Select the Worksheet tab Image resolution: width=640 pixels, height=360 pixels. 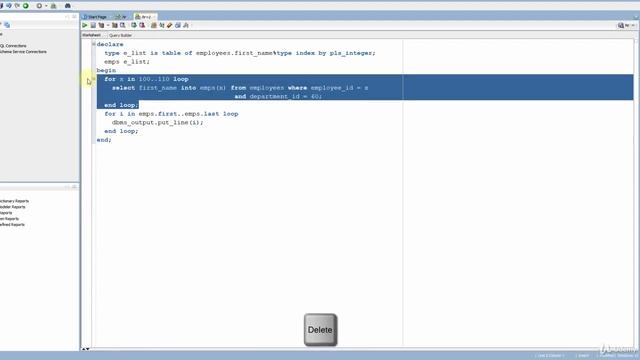(91, 35)
